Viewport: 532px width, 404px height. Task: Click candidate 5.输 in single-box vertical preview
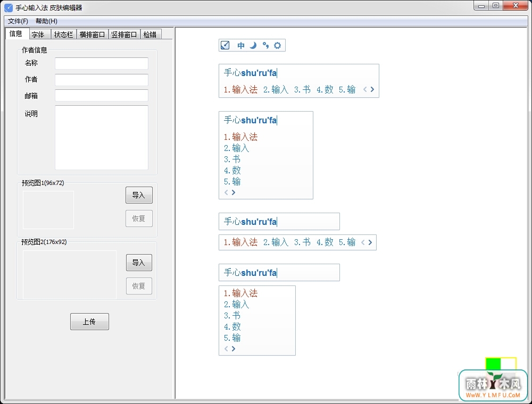point(232,181)
